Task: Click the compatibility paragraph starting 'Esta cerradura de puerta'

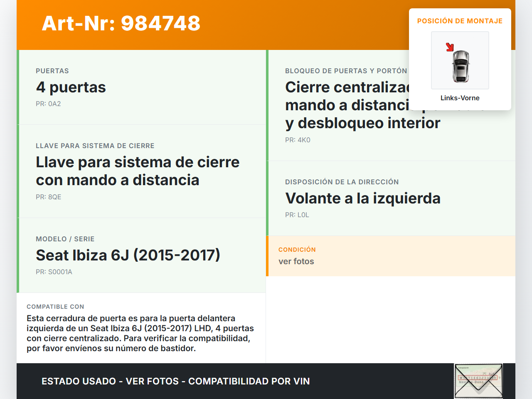Action: 140,333
